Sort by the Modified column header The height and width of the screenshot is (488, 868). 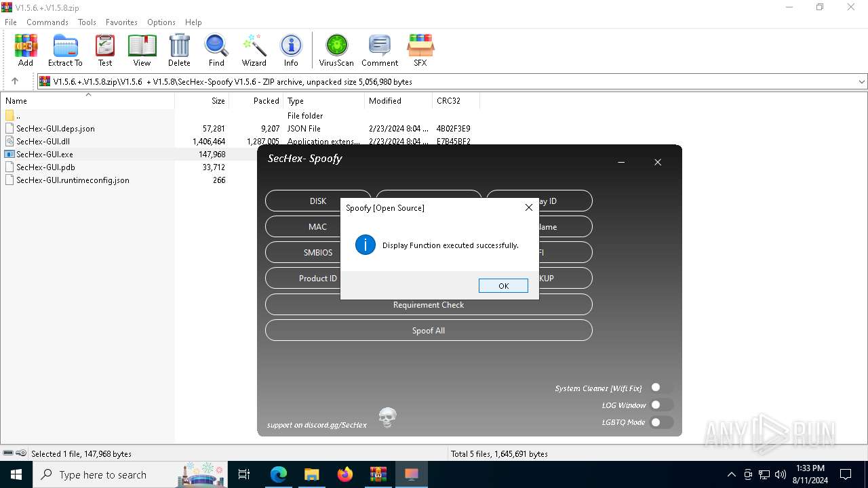399,100
